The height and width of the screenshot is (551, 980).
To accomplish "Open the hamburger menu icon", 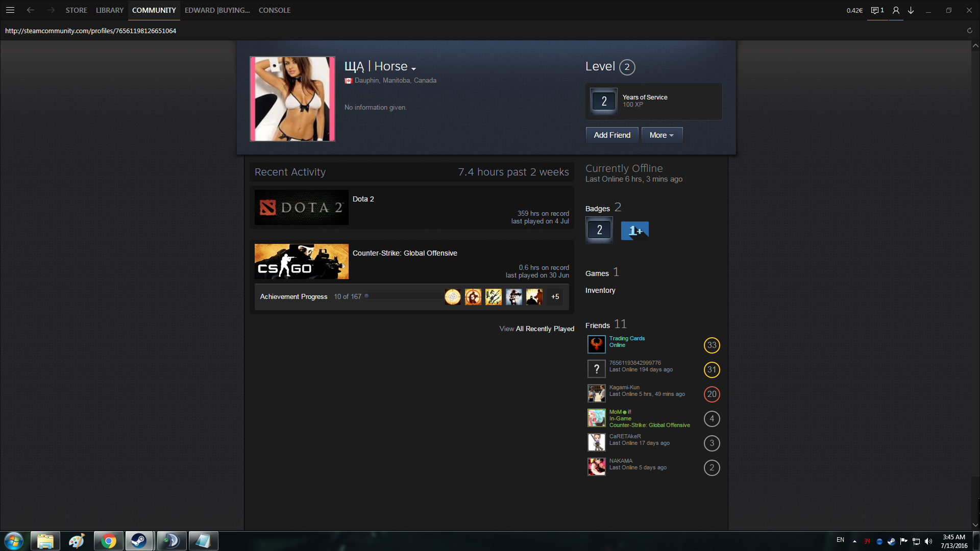I will tap(10, 10).
